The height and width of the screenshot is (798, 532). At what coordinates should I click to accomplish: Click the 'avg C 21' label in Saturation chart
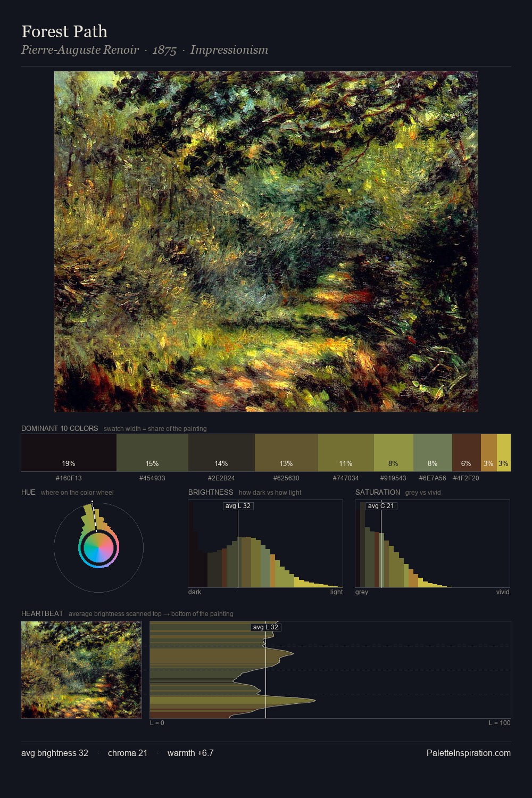pos(381,506)
